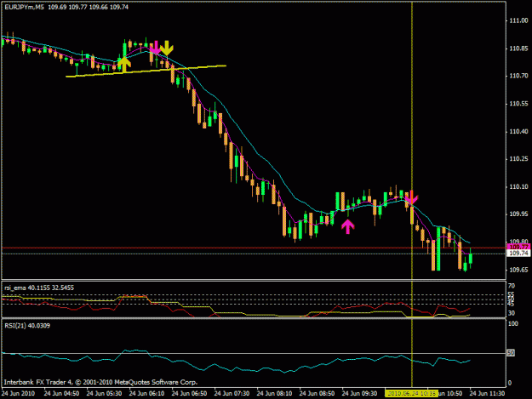Click the white 109.74 current price tag

(x=518, y=254)
